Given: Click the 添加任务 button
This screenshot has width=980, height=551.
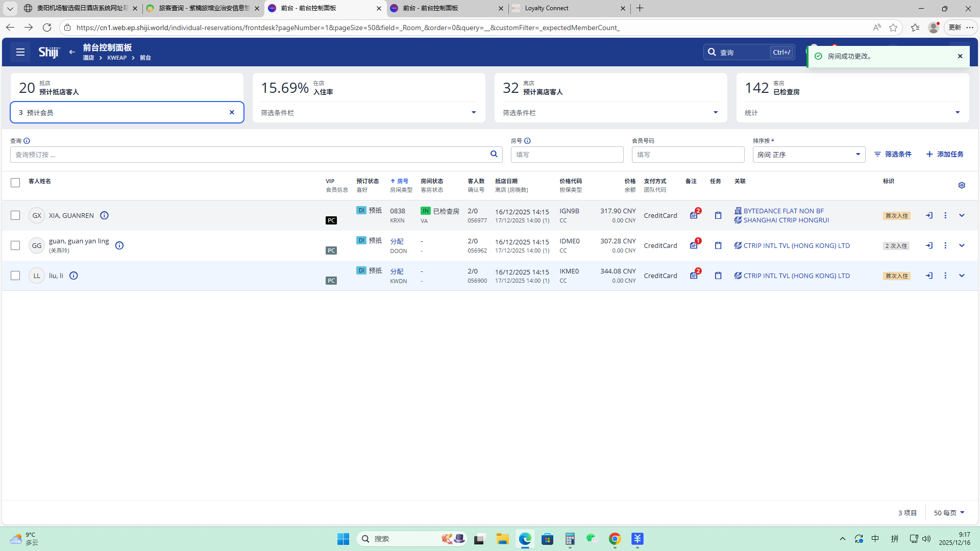Looking at the screenshot, I should [x=945, y=154].
